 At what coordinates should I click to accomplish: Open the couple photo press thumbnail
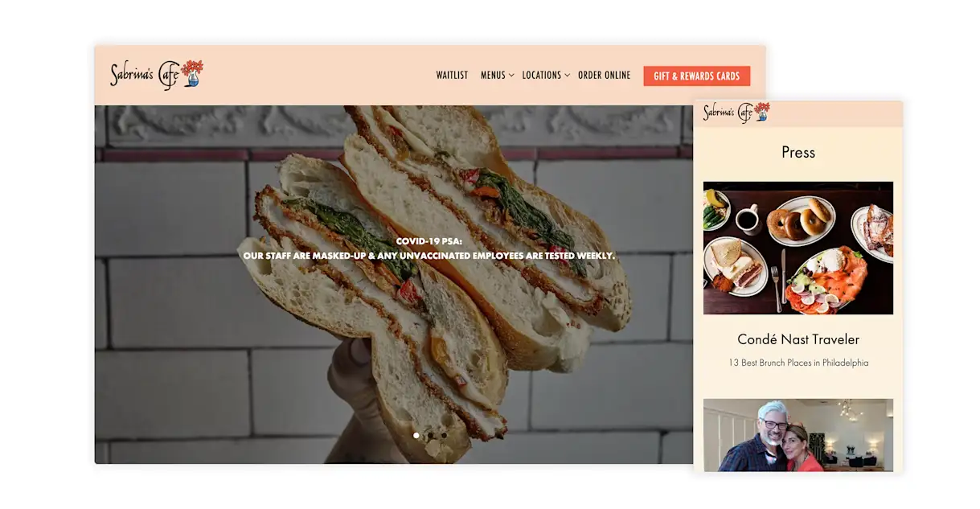[x=798, y=435]
